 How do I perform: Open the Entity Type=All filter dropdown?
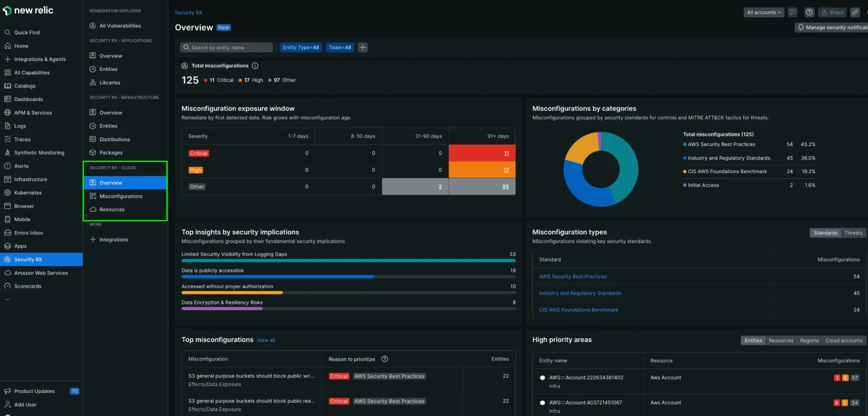click(x=300, y=47)
